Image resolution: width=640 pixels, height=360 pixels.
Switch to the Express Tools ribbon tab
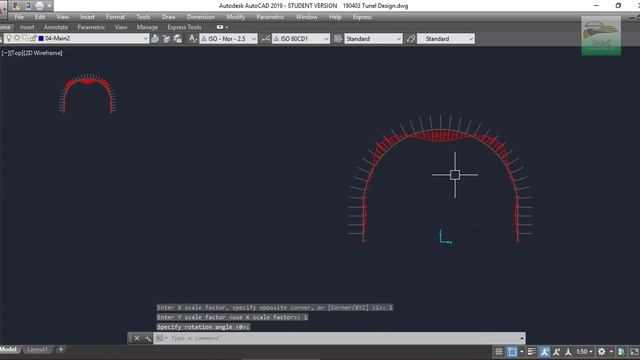point(184,27)
